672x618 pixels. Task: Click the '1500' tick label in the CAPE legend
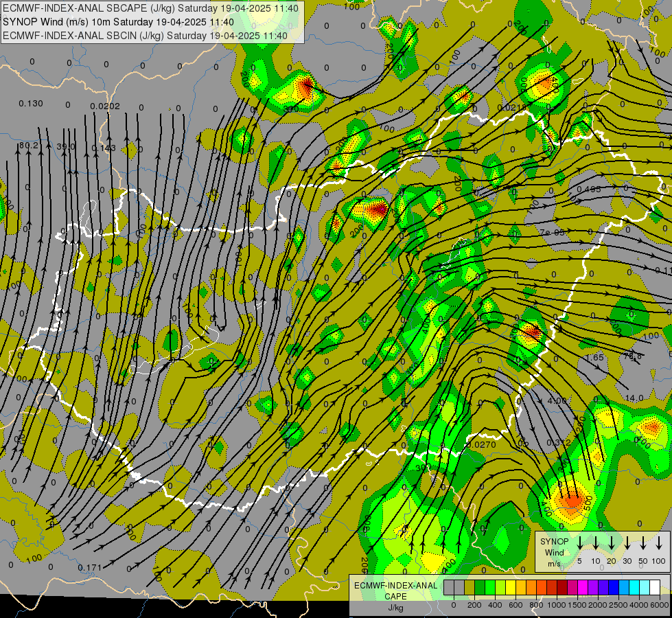pyautogui.click(x=577, y=605)
